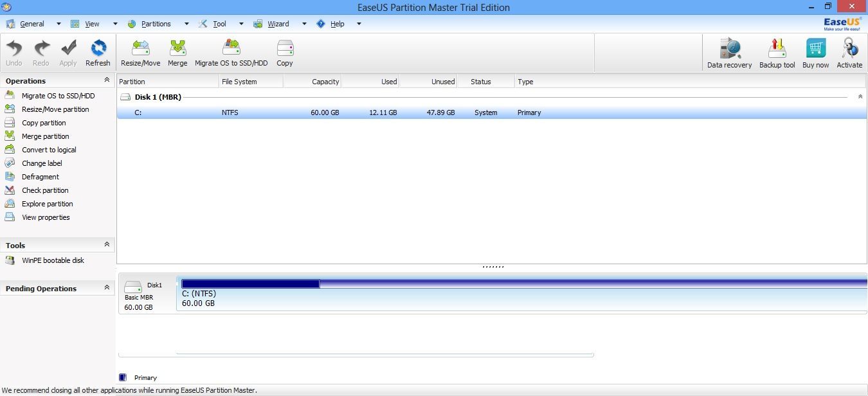Choose Migrate OS to SSD/HDD in Operations
The image size is (868, 396).
58,96
